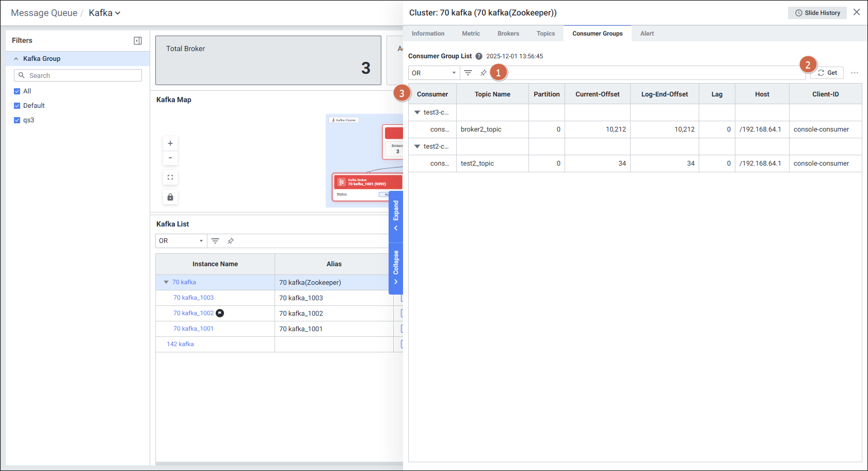Open the Topics tab
The image size is (868, 471).
click(x=545, y=34)
